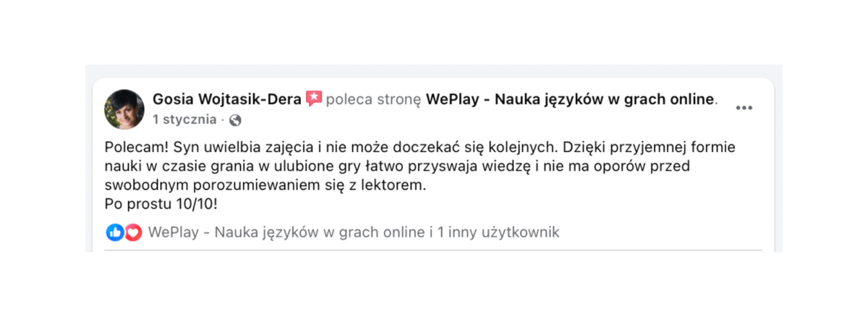This screenshot has width=868, height=317.
Task: Click the globe public audience icon
Action: click(235, 119)
